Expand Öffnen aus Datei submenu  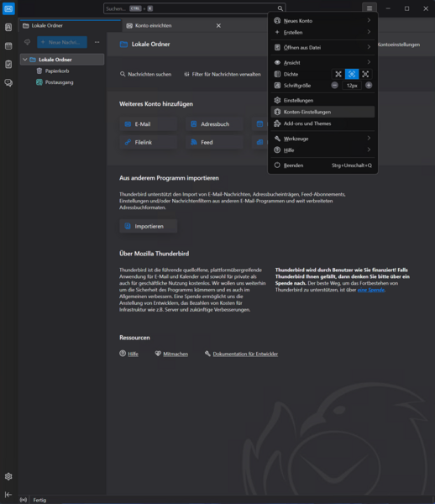pos(322,47)
